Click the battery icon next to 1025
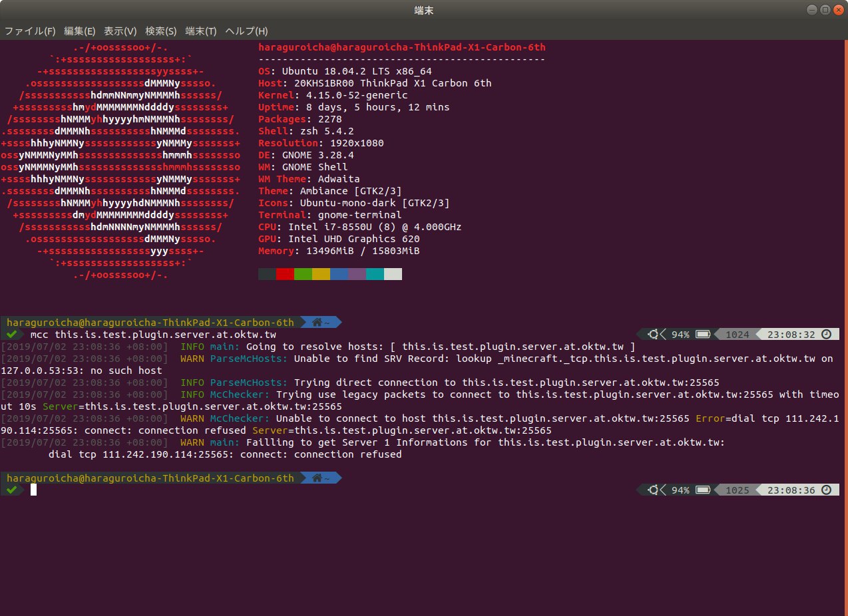 pyautogui.click(x=703, y=490)
